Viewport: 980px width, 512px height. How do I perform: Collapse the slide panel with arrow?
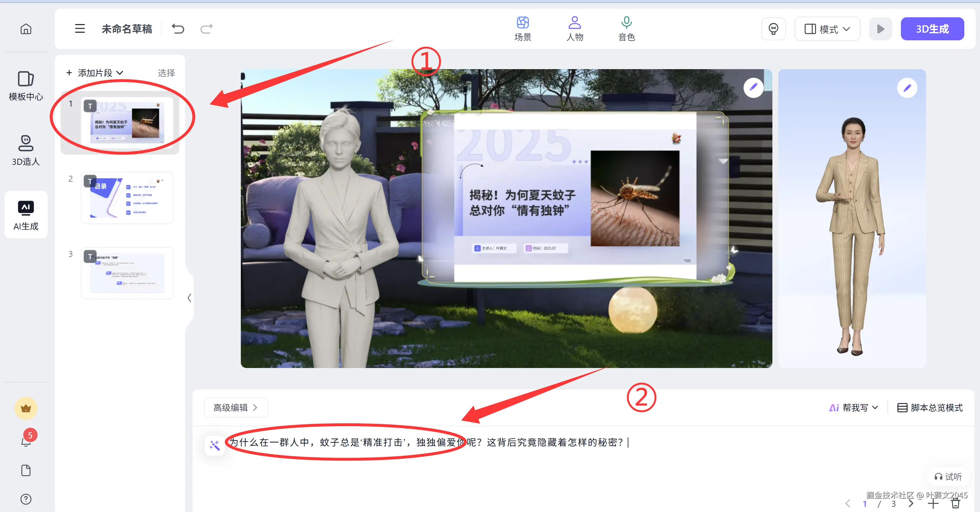point(189,298)
